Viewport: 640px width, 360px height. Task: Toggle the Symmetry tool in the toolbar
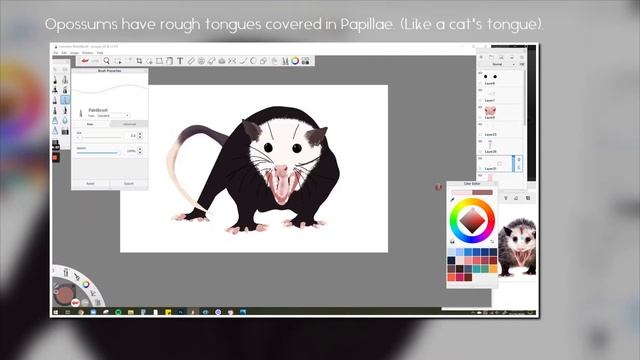point(232,61)
